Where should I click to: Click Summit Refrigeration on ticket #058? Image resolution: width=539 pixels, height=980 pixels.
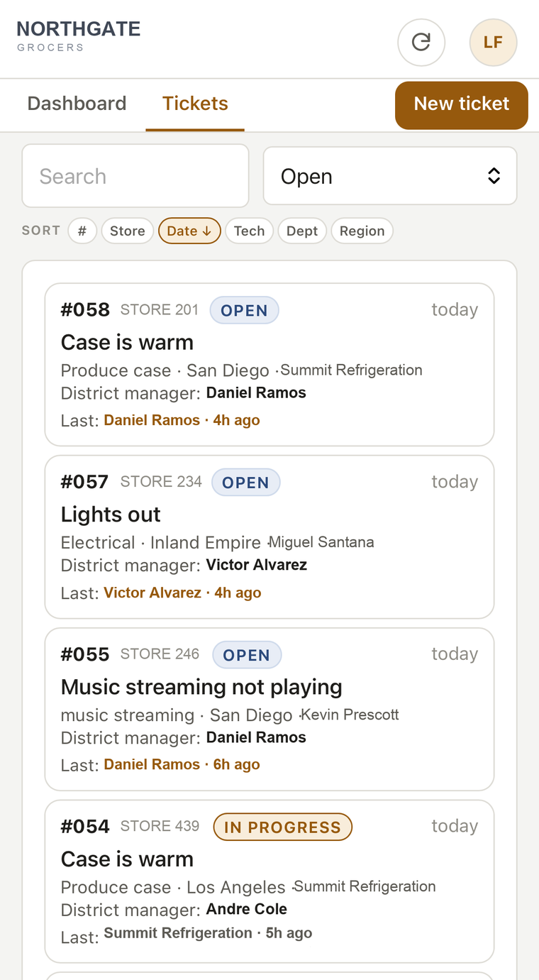pos(352,370)
